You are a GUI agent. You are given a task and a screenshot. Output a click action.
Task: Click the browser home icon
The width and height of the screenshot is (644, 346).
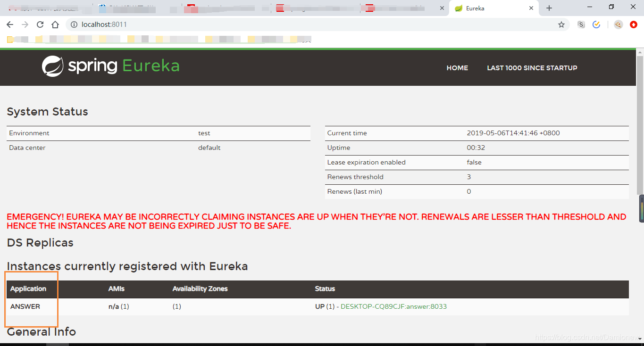coord(55,24)
